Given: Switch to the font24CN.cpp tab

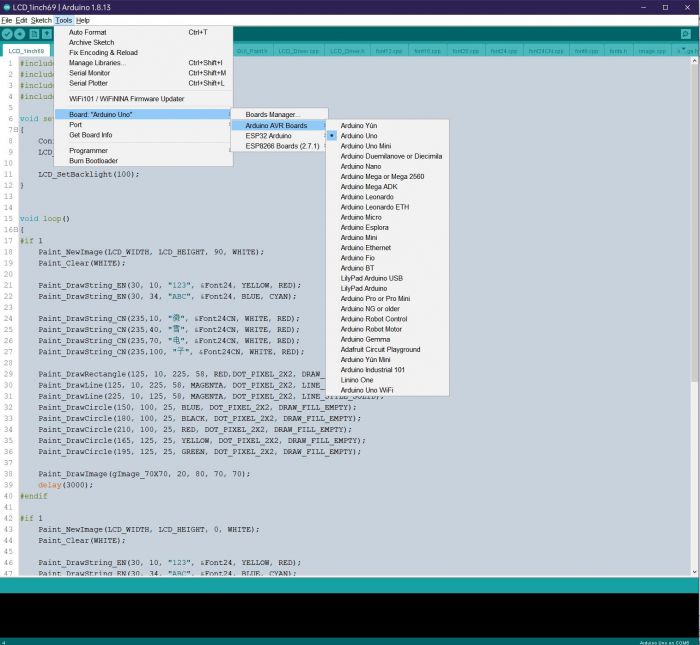Looking at the screenshot, I should pyautogui.click(x=546, y=51).
